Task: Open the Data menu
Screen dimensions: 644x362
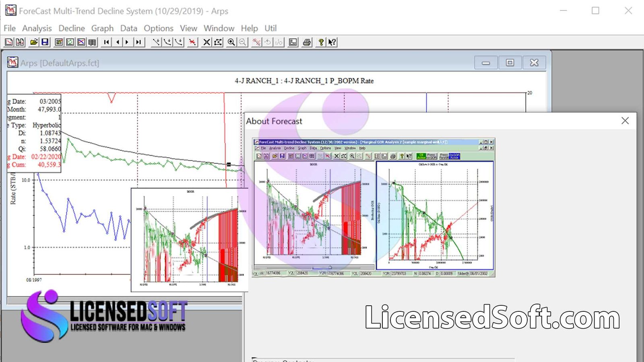Action: click(129, 28)
